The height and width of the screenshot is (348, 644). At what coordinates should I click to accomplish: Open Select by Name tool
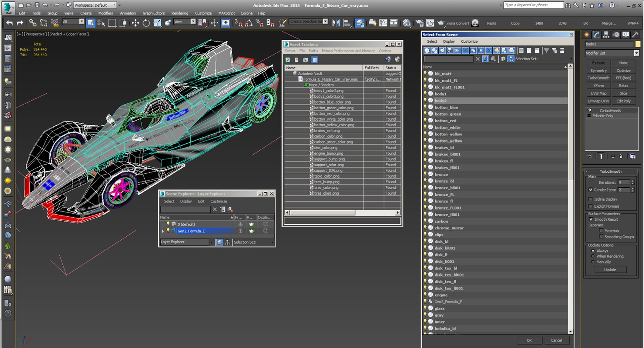101,23
